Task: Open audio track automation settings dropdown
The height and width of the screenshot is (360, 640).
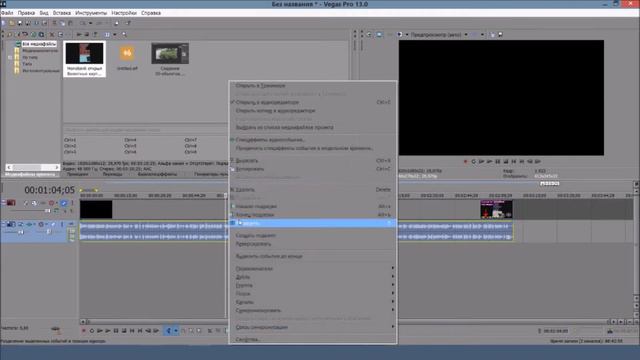Action: (x=46, y=224)
